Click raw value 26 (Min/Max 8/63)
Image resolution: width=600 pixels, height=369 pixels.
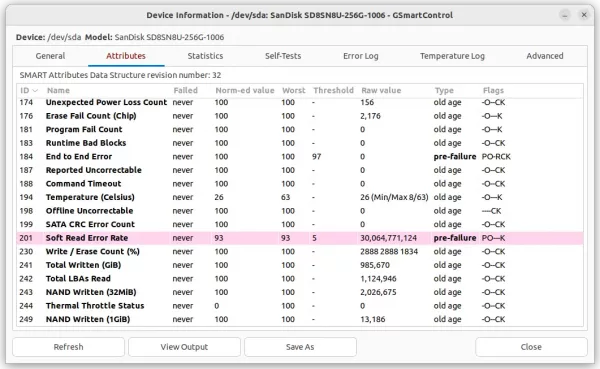point(394,197)
